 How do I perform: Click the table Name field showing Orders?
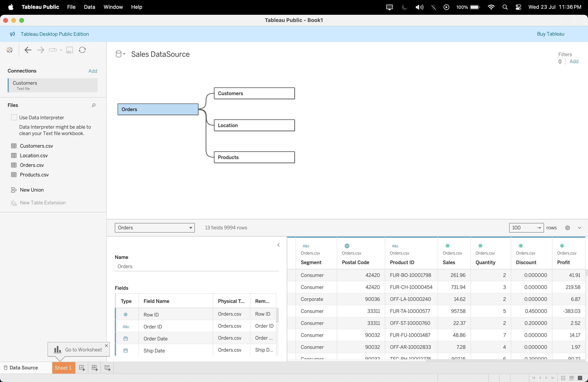tap(197, 267)
